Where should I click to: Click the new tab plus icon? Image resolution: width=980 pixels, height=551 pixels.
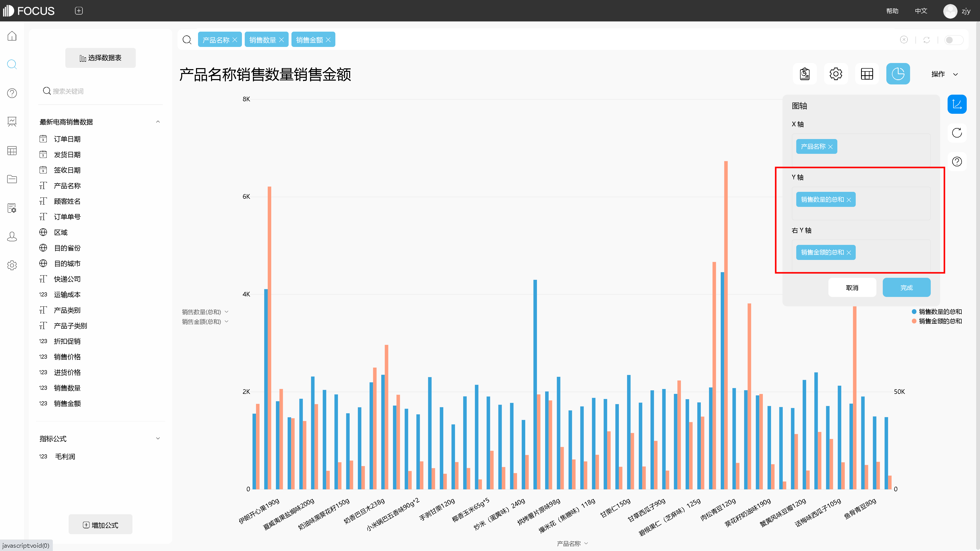(79, 11)
